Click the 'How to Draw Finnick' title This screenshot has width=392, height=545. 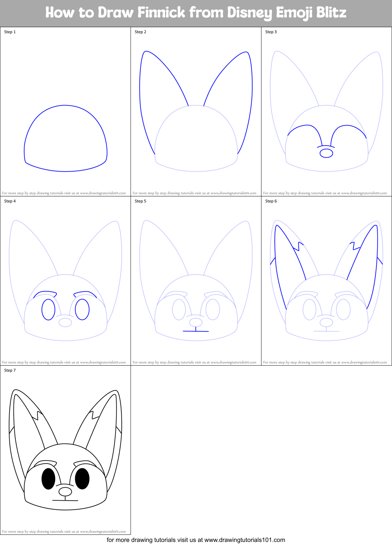tap(196, 13)
